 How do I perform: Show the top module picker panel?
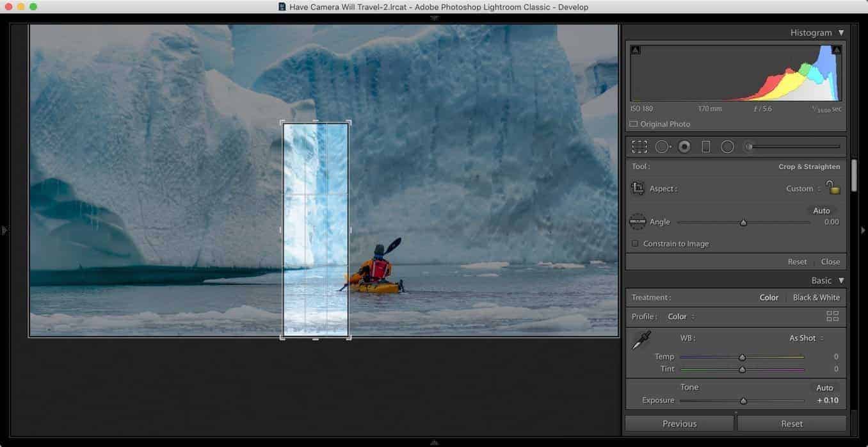[x=435, y=18]
